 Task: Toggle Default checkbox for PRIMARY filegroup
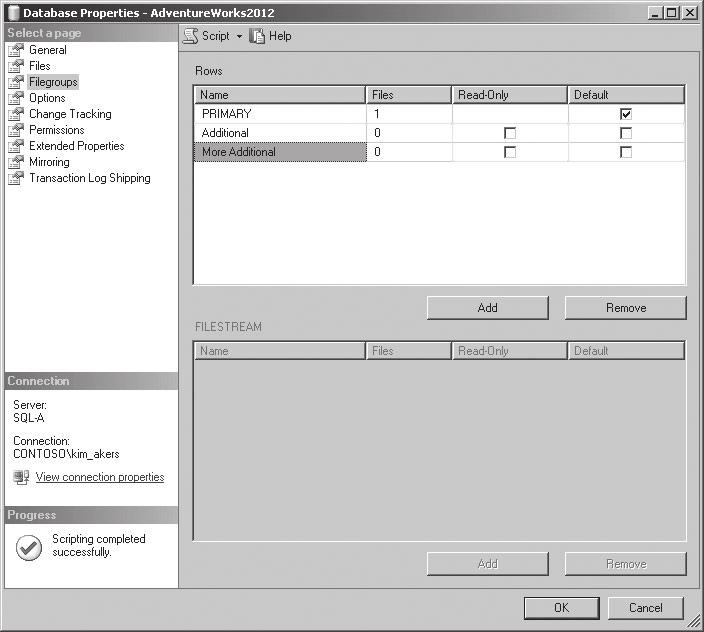[x=626, y=114]
